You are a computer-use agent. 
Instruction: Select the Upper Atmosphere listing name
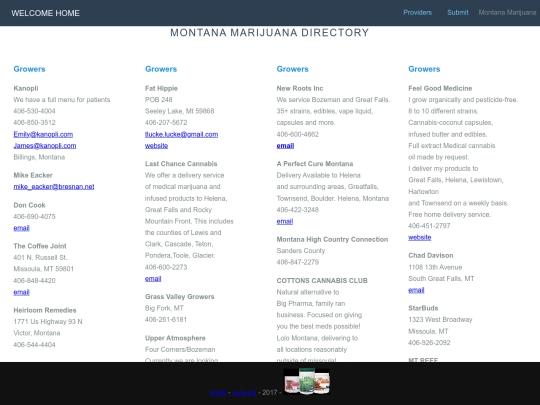click(x=175, y=338)
